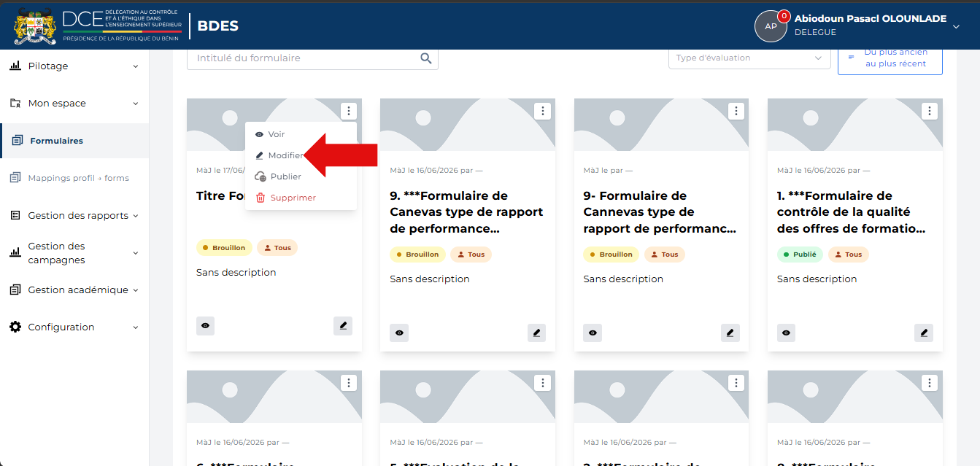Expand the Pilotage menu chevron
This screenshot has height=466, width=980.
click(x=135, y=66)
